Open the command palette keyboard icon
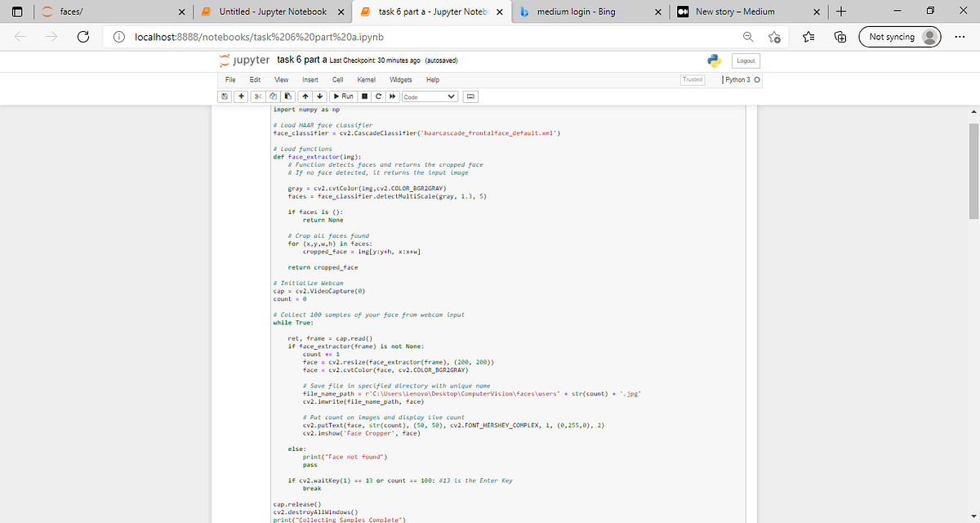 (470, 96)
